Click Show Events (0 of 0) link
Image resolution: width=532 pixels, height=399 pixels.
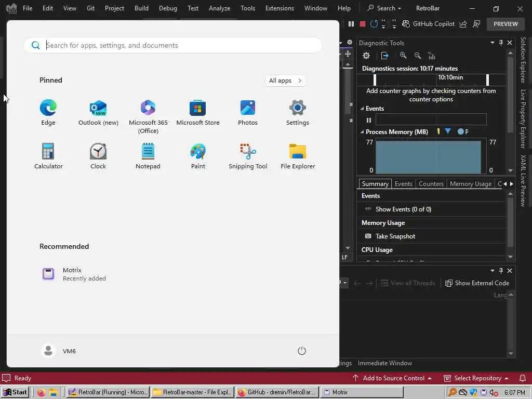point(403,209)
